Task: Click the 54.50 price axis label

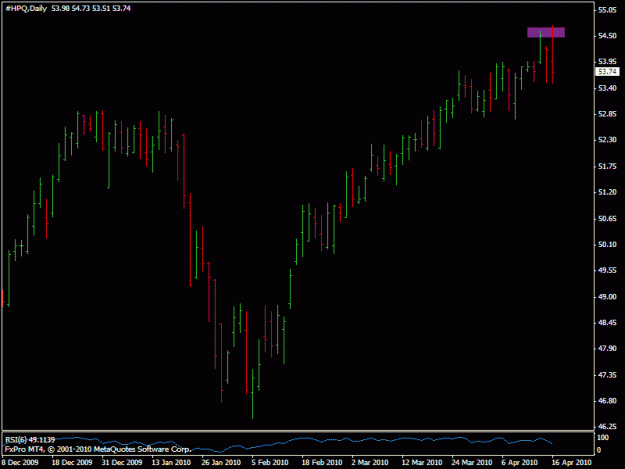Action: 607,36
